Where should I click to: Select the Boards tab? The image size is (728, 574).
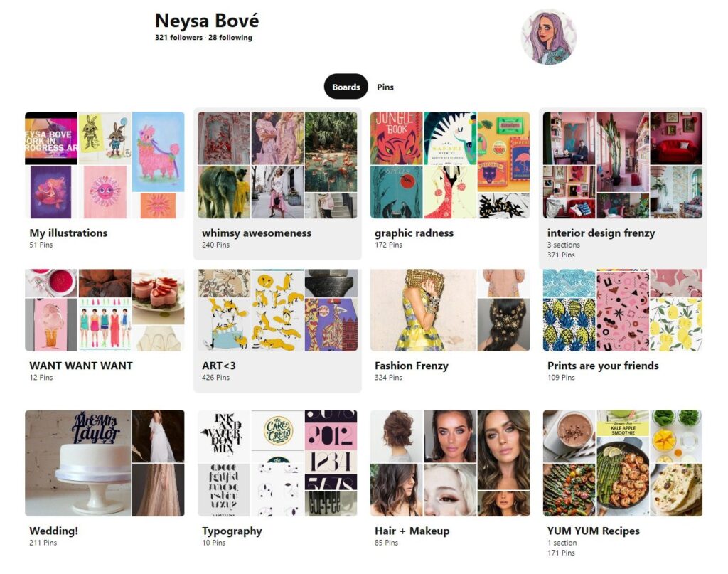346,87
